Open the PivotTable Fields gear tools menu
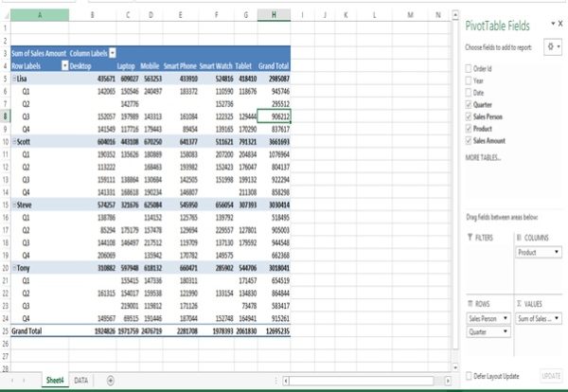This screenshot has height=392, width=568. (551, 45)
